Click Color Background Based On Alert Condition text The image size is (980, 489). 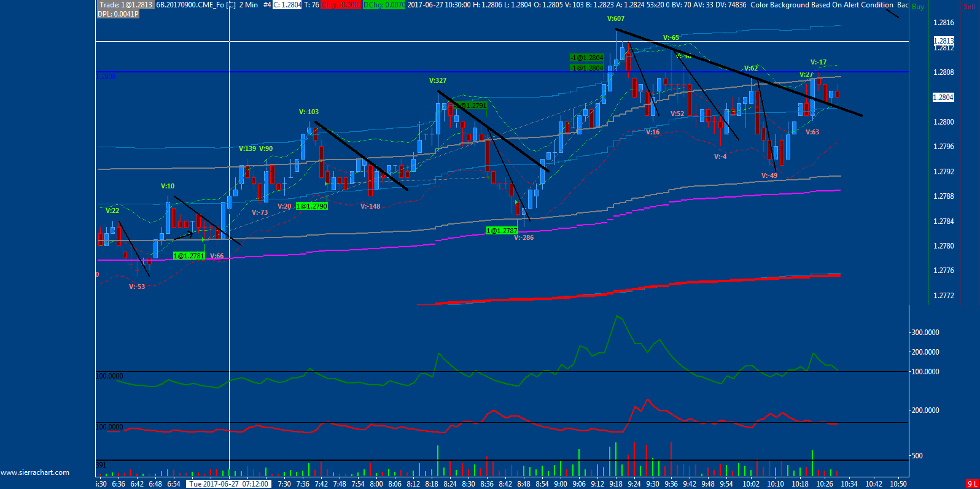(822, 4)
